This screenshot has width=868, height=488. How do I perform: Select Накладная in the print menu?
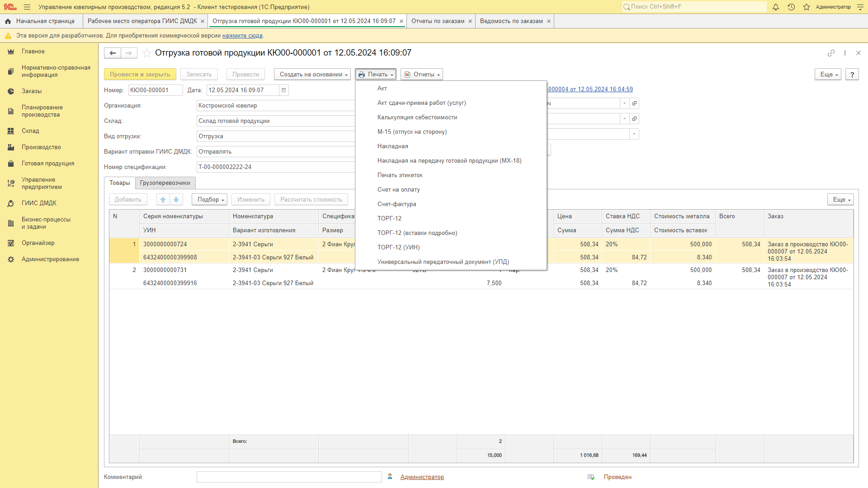[451, 146]
